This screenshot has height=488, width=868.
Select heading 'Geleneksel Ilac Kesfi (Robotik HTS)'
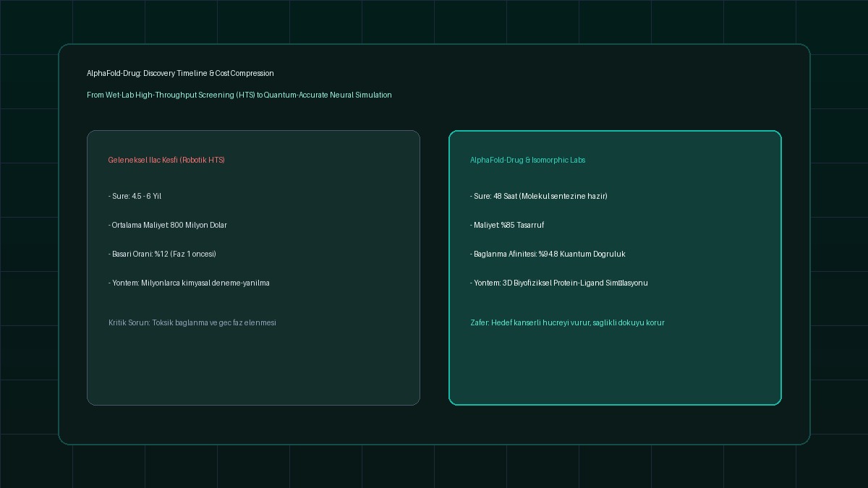click(166, 160)
